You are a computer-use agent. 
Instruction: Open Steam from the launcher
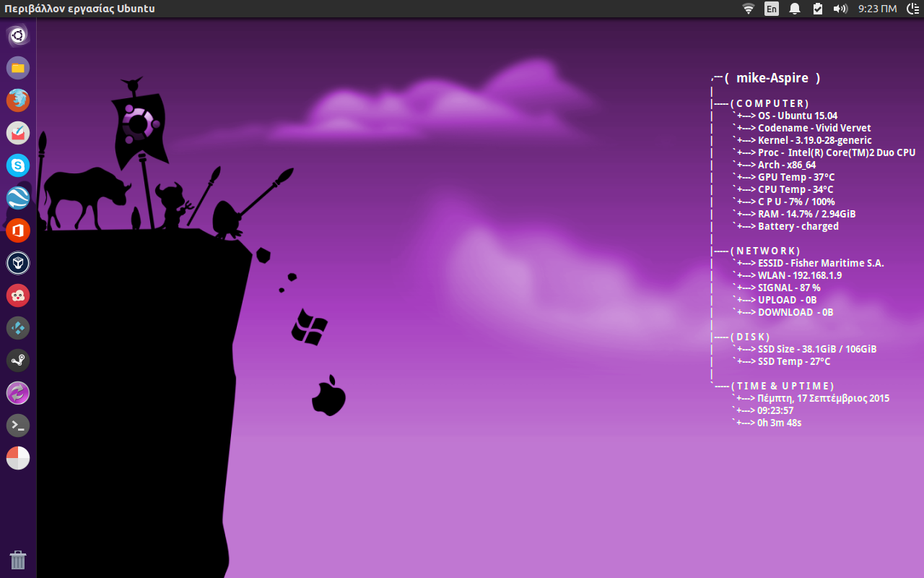[x=18, y=361]
